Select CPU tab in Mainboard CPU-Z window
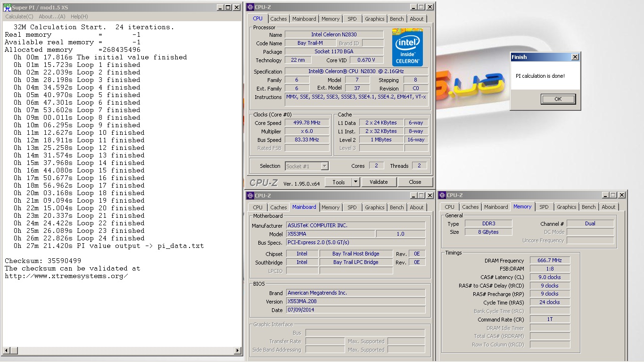 257,207
